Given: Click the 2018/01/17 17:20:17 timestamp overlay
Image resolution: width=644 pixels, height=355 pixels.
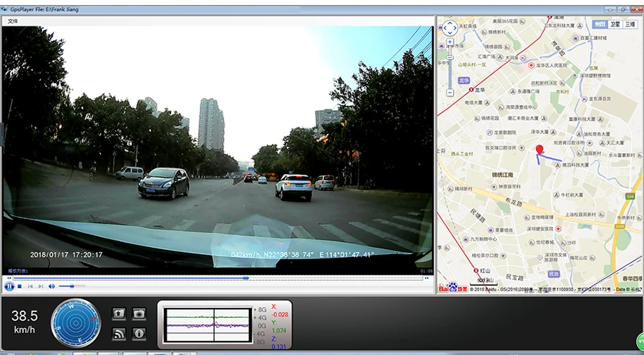Looking at the screenshot, I should pyautogui.click(x=66, y=255).
